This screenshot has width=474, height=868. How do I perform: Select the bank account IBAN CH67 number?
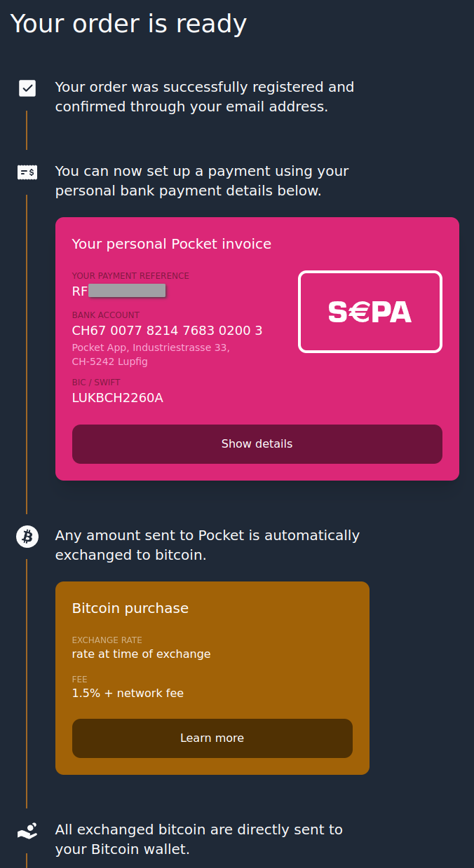click(168, 331)
